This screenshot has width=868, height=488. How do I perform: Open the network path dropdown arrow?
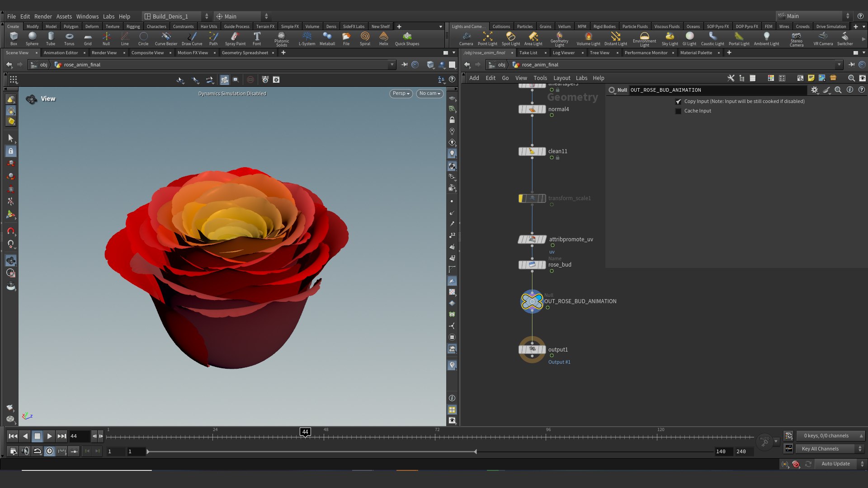[x=839, y=65]
